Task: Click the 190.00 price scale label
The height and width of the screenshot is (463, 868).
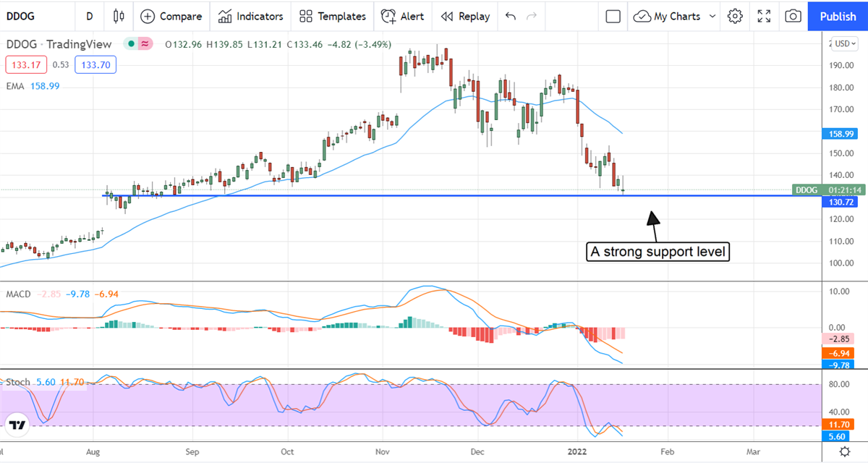Action: [x=841, y=65]
